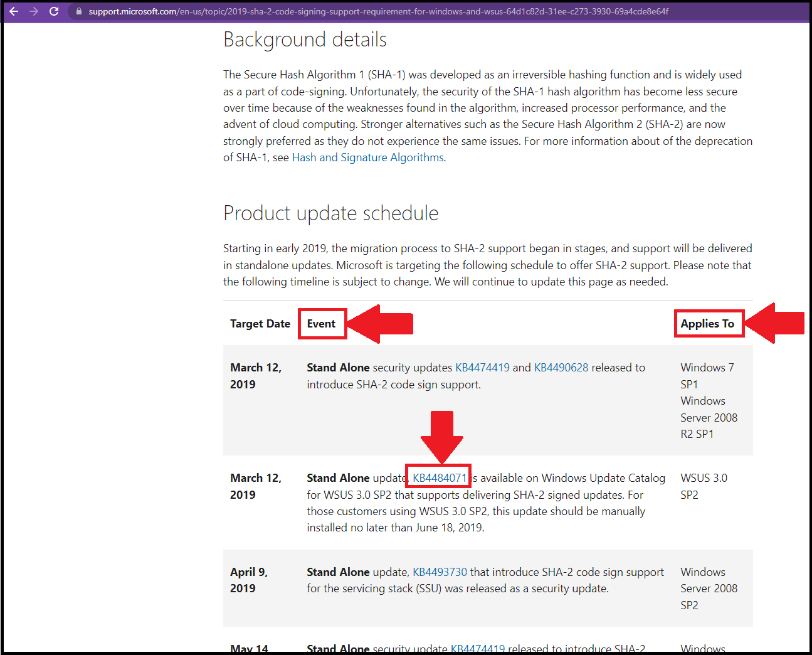
Task: Click the Windows Server 2008 SP2 cell
Action: 709,588
